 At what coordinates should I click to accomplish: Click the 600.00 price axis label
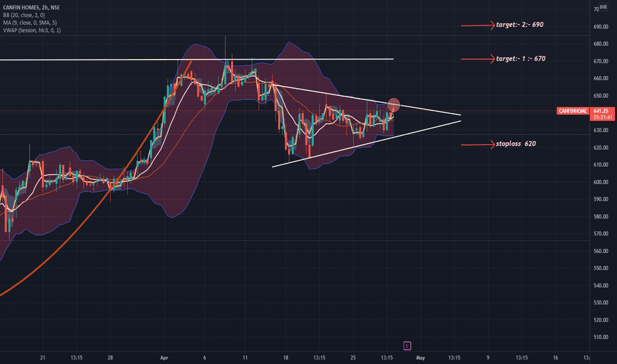pyautogui.click(x=601, y=182)
